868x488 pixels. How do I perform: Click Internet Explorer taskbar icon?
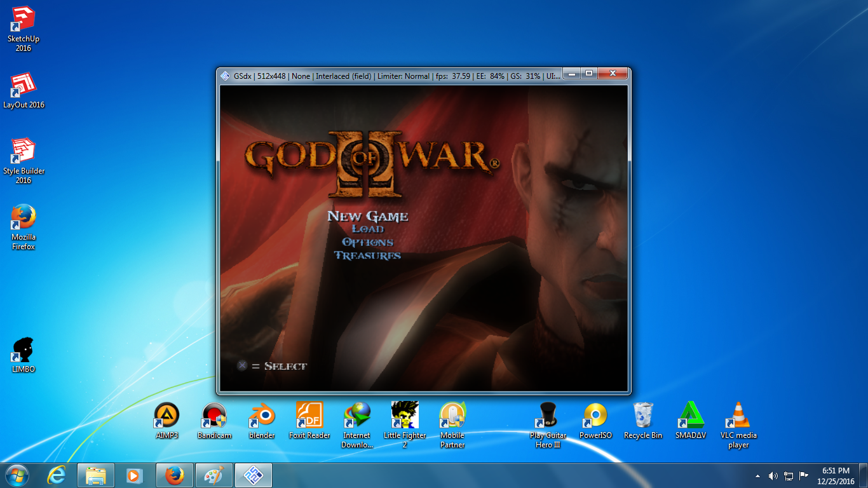click(57, 475)
